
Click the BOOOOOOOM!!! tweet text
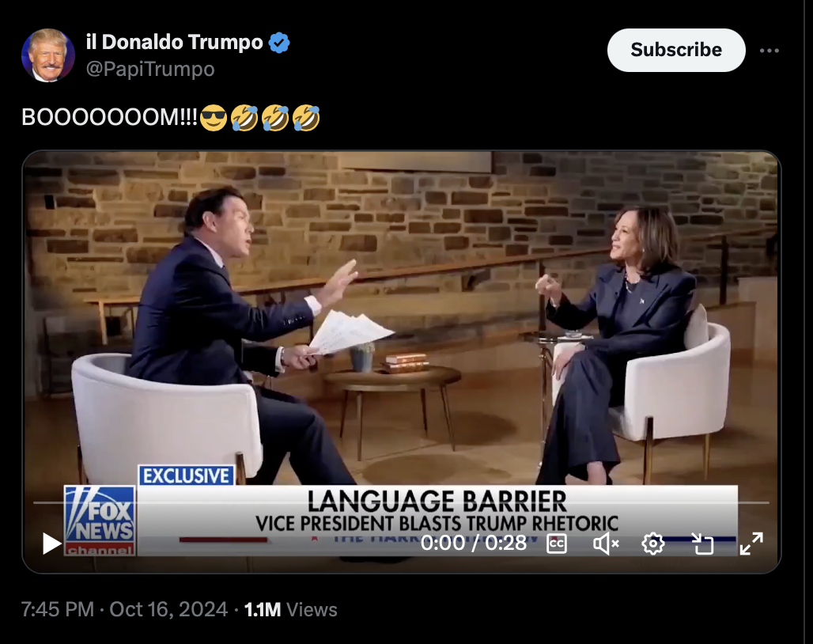point(109,117)
